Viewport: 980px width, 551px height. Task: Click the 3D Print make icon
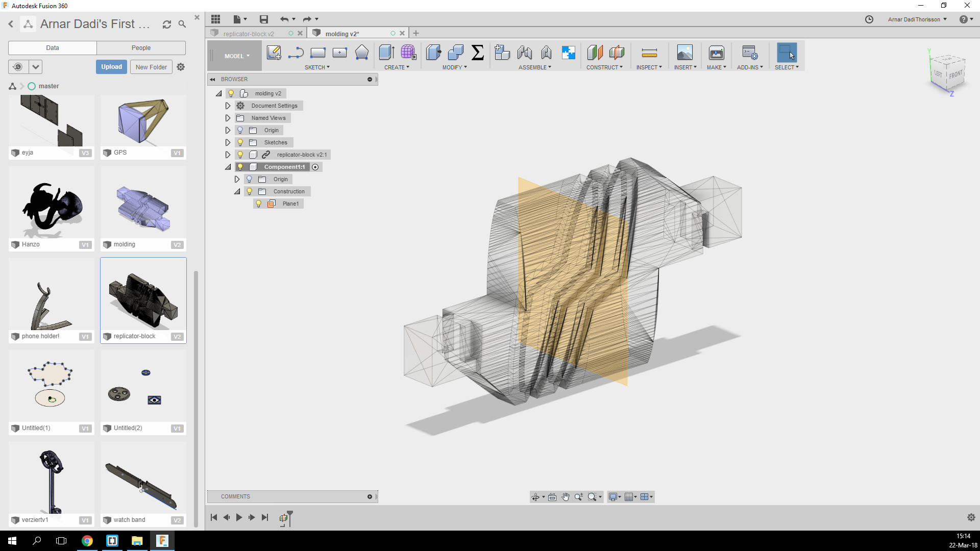[716, 53]
